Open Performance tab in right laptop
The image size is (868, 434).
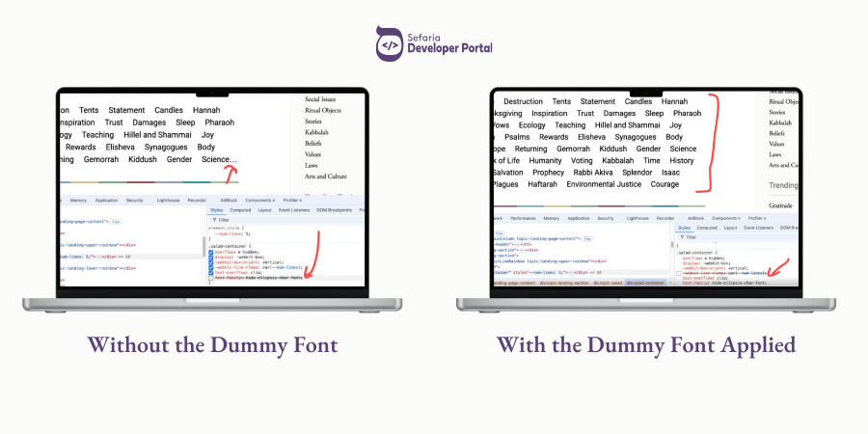pos(523,218)
